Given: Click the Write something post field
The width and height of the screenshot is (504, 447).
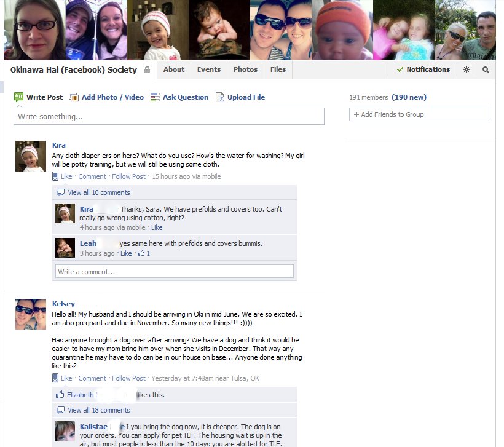Looking at the screenshot, I should point(169,116).
